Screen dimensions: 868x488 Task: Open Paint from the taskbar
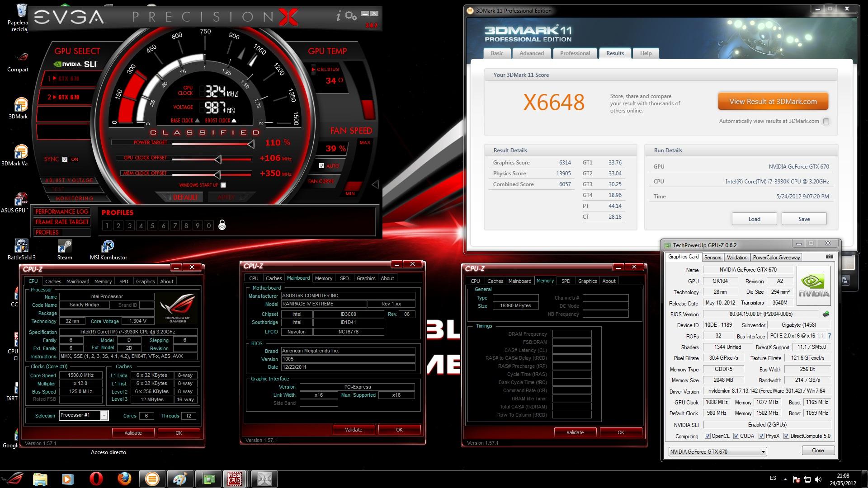[x=180, y=479]
